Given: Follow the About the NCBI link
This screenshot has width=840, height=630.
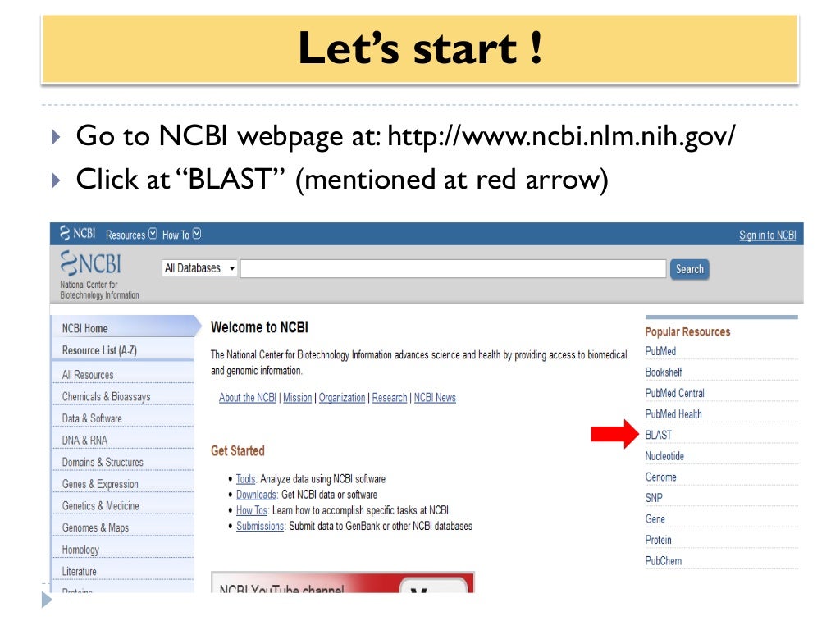Looking at the screenshot, I should coord(248,398).
